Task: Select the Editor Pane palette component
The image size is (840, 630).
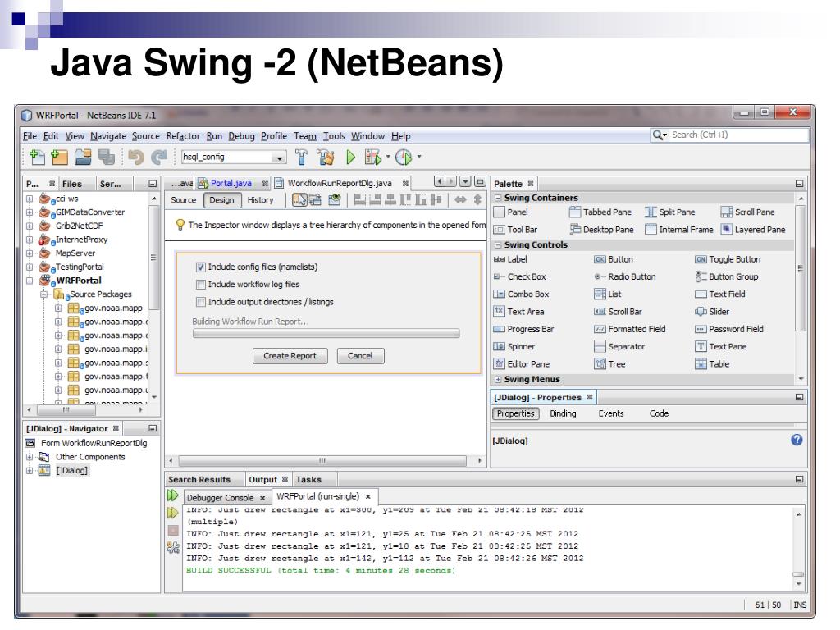Action: 521,364
